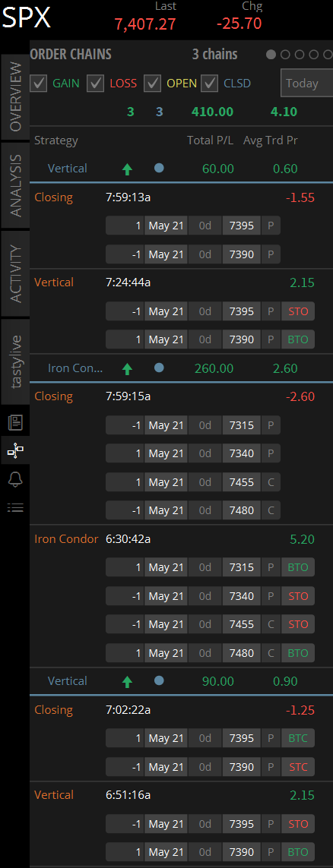
Task: Collapse the Vertical chain with 60.00 P/L
Action: [181, 169]
